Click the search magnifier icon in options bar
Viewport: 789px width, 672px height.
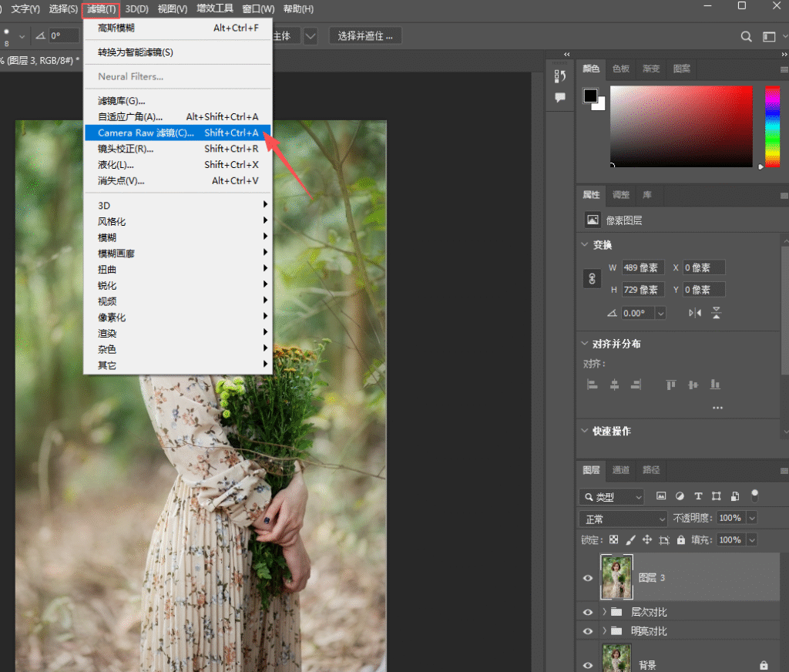[746, 36]
